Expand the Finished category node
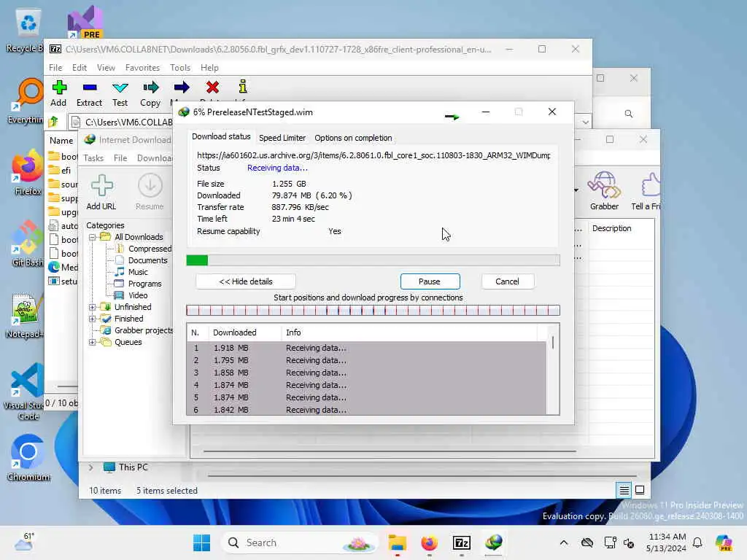747x560 pixels. point(93,319)
